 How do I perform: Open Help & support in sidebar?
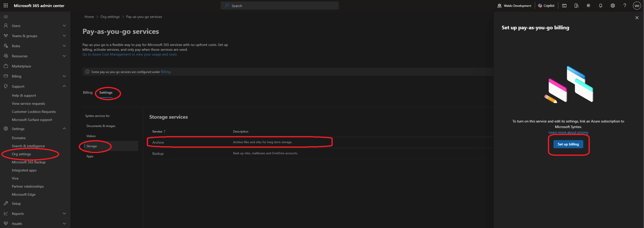24,95
